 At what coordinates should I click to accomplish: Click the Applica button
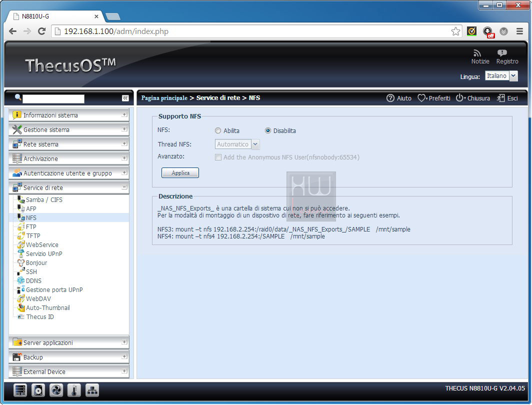[180, 172]
